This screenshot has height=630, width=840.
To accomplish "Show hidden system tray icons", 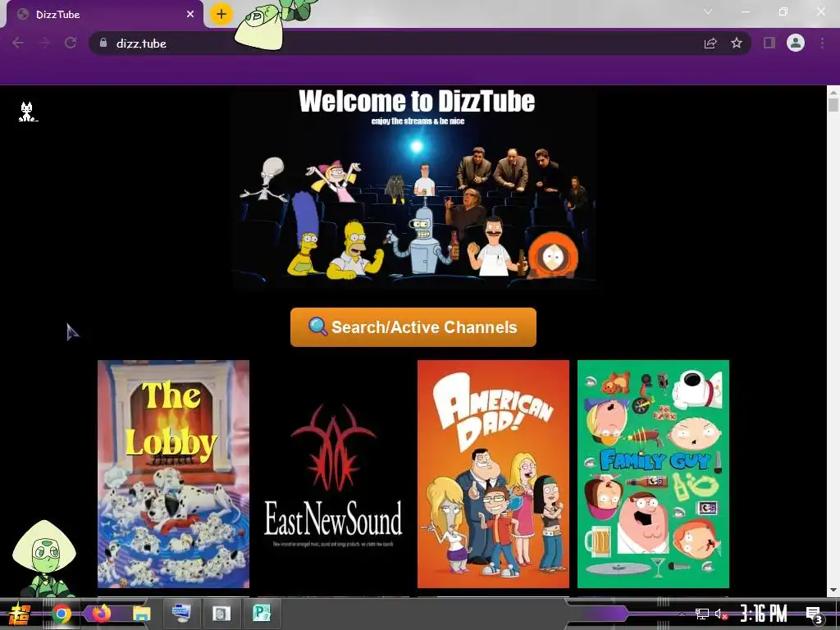I will 682,614.
